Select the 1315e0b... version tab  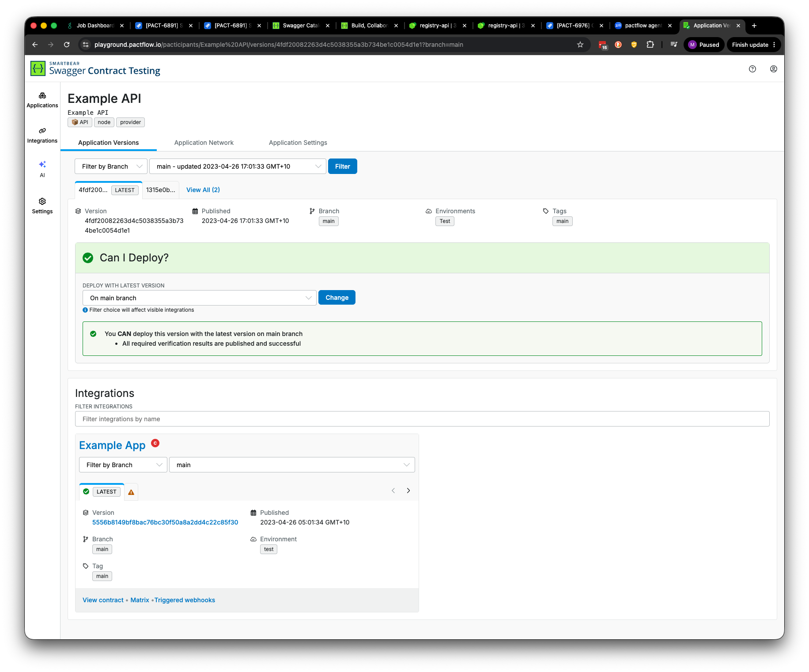(x=161, y=190)
